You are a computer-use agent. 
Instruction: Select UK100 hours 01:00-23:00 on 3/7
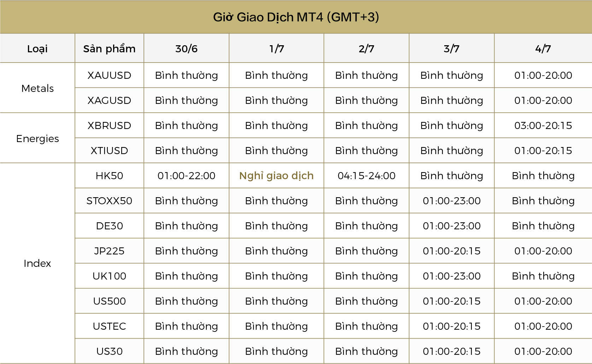[452, 276]
